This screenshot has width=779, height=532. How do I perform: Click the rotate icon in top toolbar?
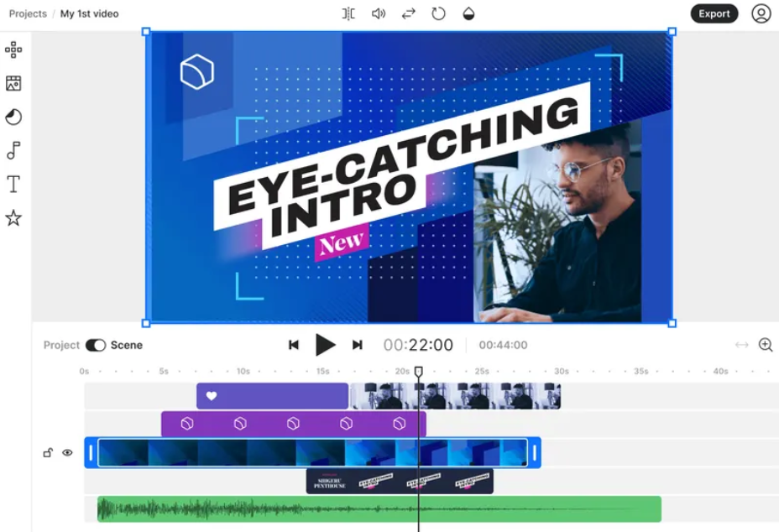pos(438,13)
